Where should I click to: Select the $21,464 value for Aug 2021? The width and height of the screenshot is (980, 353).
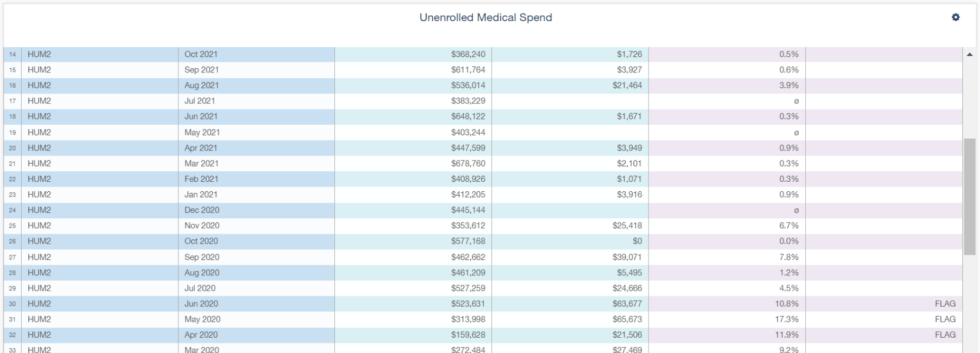click(627, 85)
